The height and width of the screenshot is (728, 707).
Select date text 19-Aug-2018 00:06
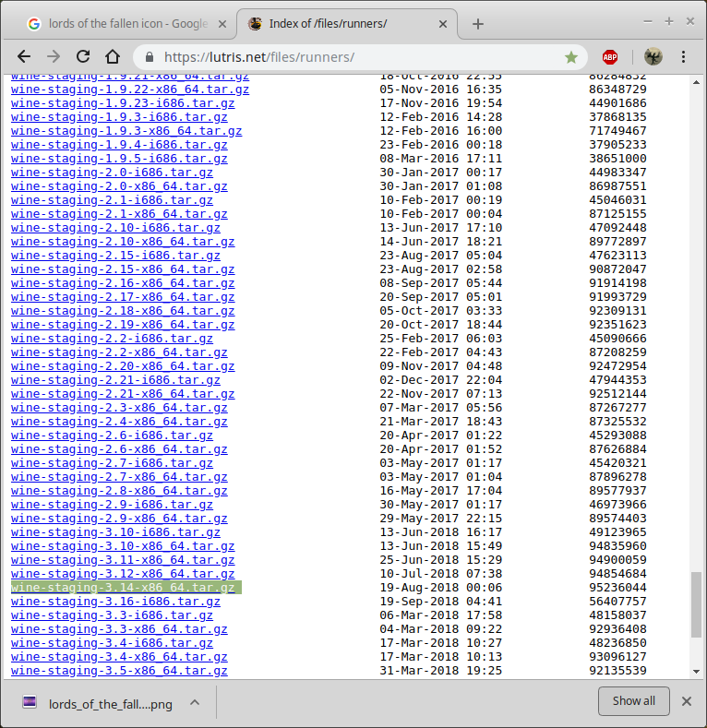tap(441, 588)
